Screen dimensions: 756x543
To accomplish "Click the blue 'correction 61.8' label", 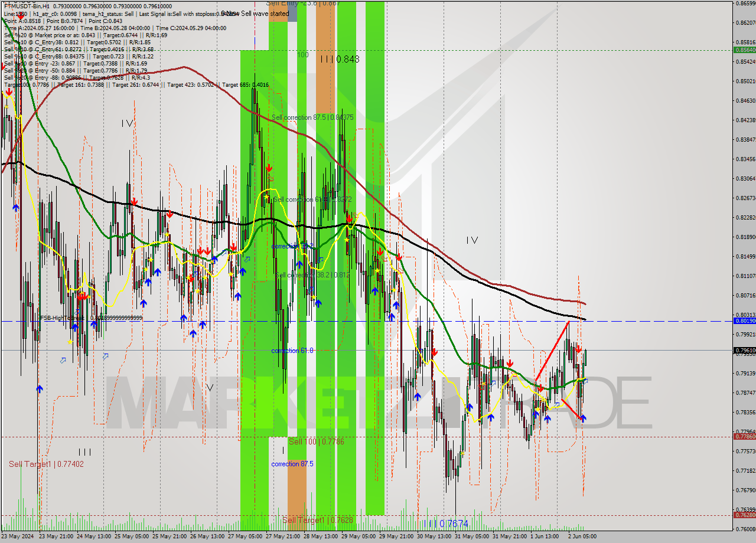I will [292, 351].
